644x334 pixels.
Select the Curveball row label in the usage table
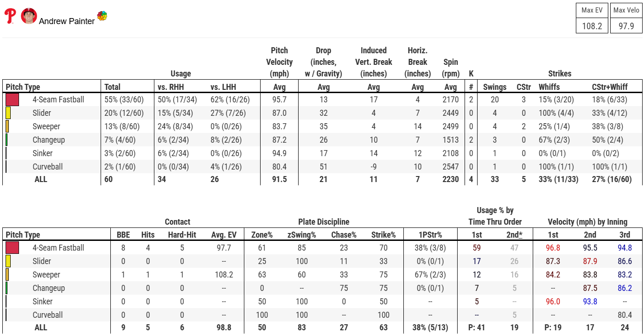point(48,167)
